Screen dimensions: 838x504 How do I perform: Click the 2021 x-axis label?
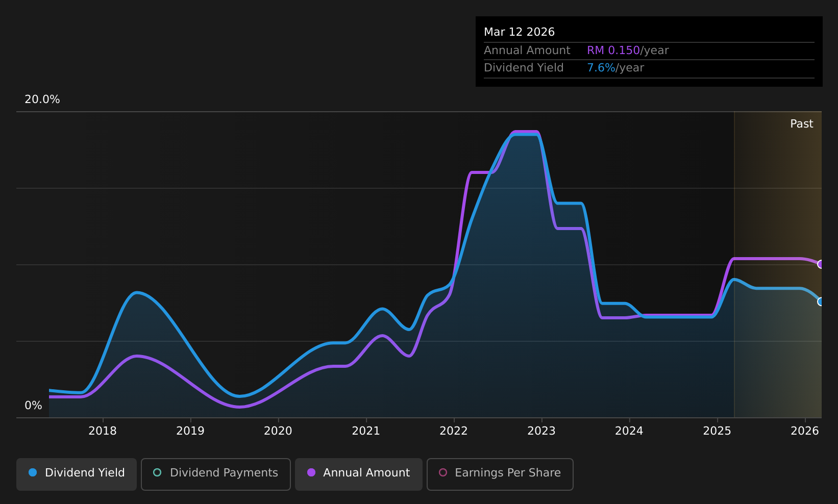[x=366, y=431]
